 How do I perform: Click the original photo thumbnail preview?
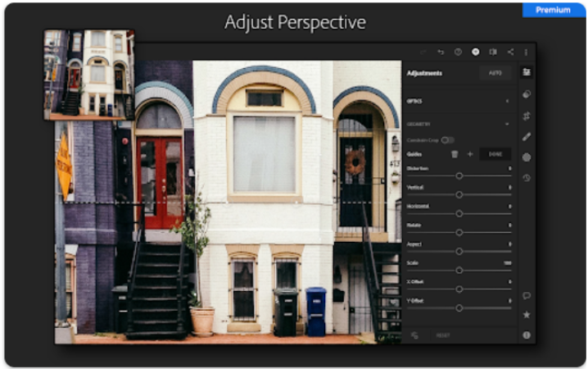click(x=88, y=75)
